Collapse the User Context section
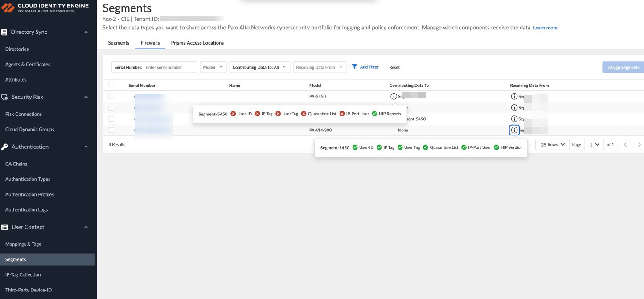The image size is (644, 299). [x=86, y=227]
